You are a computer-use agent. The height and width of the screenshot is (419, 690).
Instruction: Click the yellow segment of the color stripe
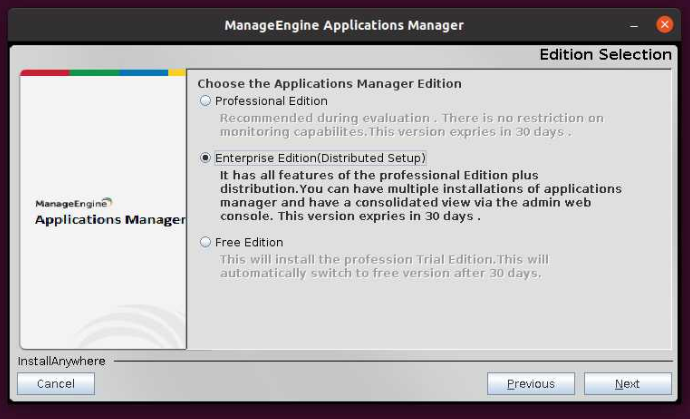[177, 73]
